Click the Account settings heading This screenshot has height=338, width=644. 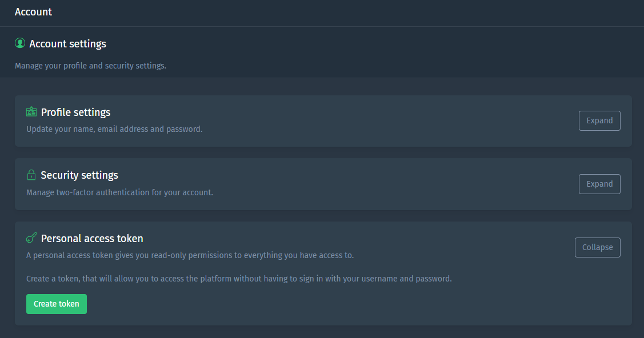tap(68, 43)
